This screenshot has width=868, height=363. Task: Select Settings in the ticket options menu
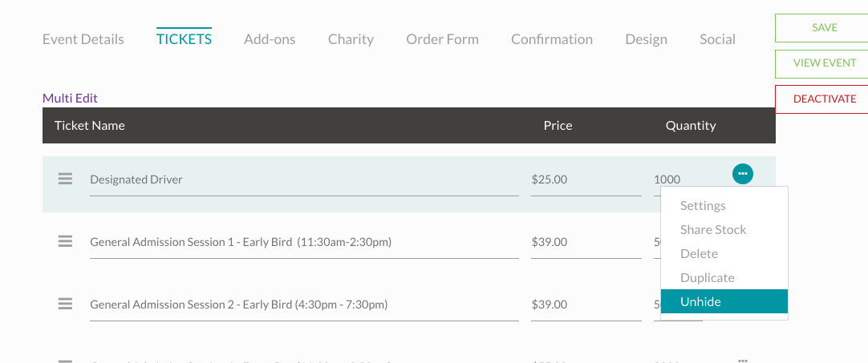tap(703, 206)
